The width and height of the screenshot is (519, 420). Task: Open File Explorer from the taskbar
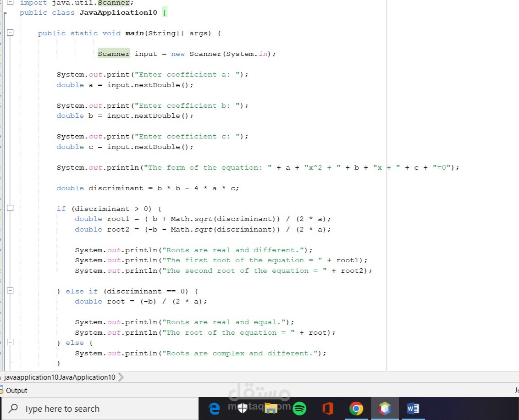point(271,408)
